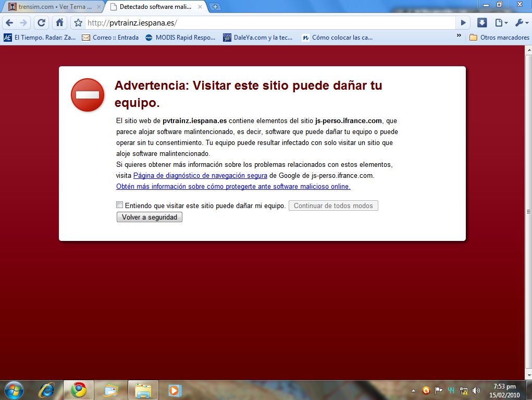The width and height of the screenshot is (532, 400).
Task: Switch to the trensim.com tab
Action: click(x=52, y=7)
